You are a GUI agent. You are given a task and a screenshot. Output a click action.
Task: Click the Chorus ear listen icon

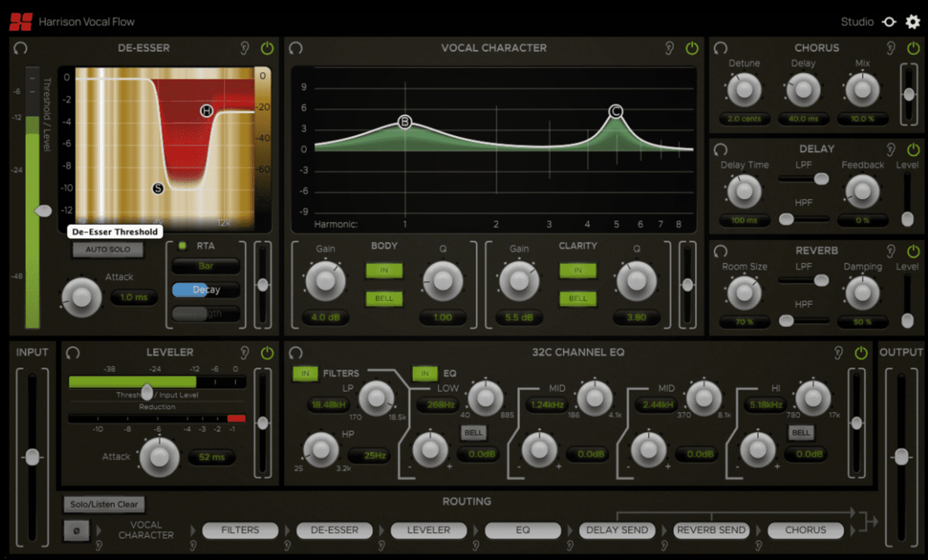[x=890, y=48]
